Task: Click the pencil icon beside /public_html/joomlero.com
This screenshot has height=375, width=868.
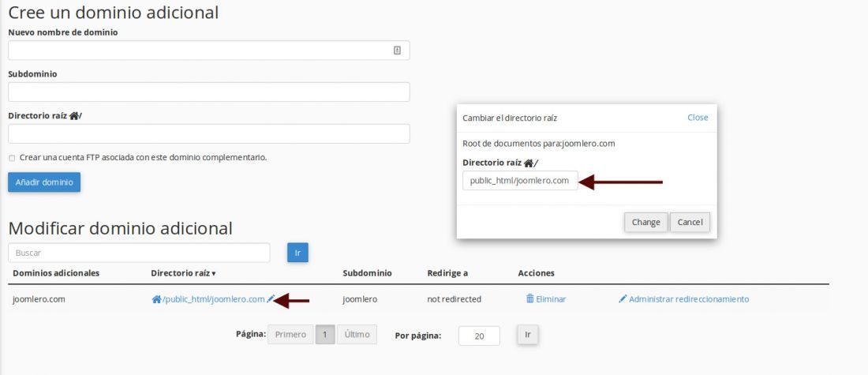Action: [270, 299]
